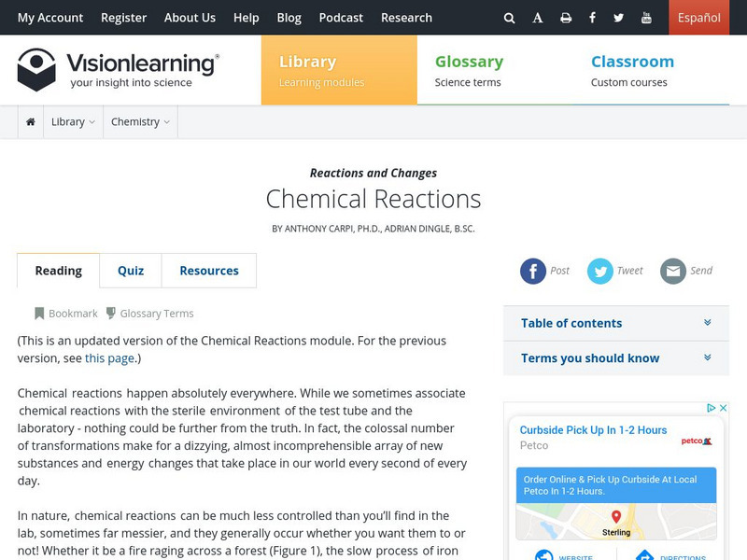This screenshot has width=747, height=560.
Task: Click the search magnifier icon
Action: (509, 18)
